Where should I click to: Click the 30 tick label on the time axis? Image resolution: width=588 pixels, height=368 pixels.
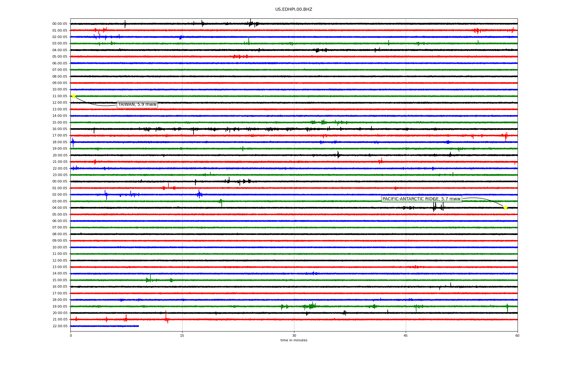point(294,335)
